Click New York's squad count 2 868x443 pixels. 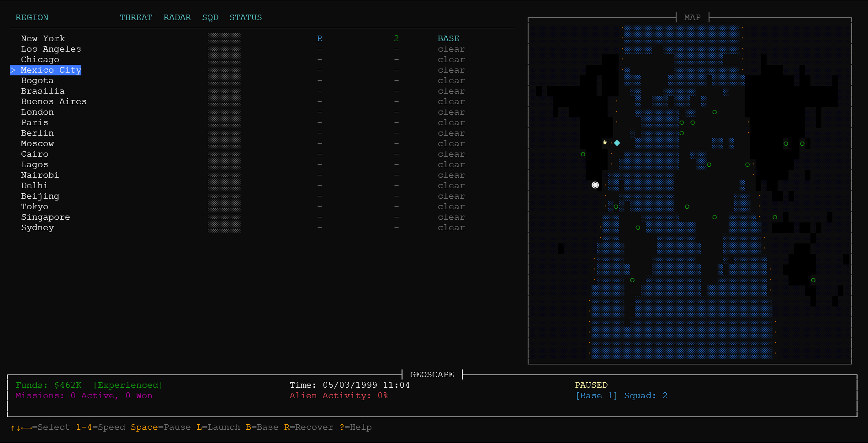(396, 38)
